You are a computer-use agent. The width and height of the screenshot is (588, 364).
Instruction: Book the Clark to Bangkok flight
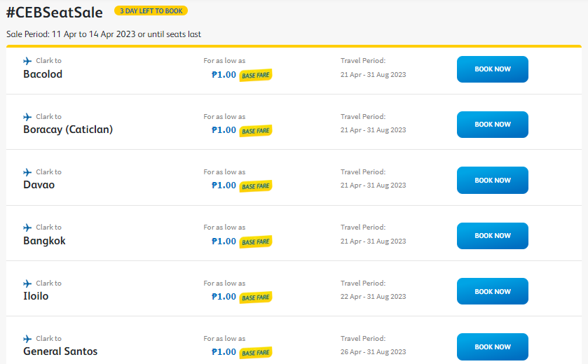(493, 236)
